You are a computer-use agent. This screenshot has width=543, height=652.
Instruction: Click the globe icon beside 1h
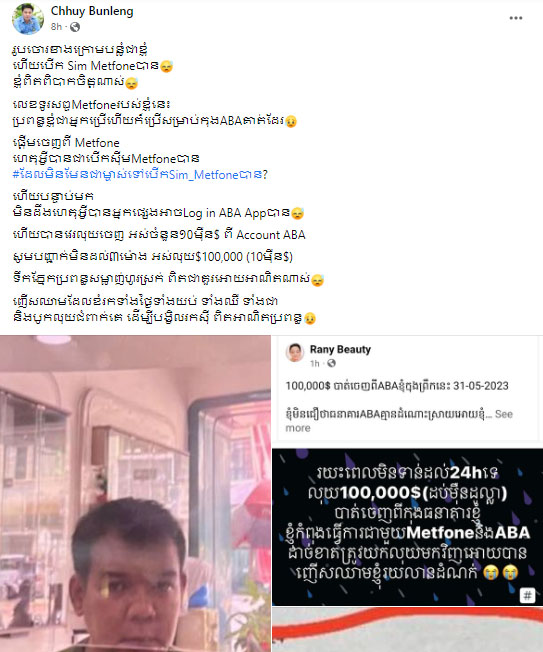click(331, 363)
